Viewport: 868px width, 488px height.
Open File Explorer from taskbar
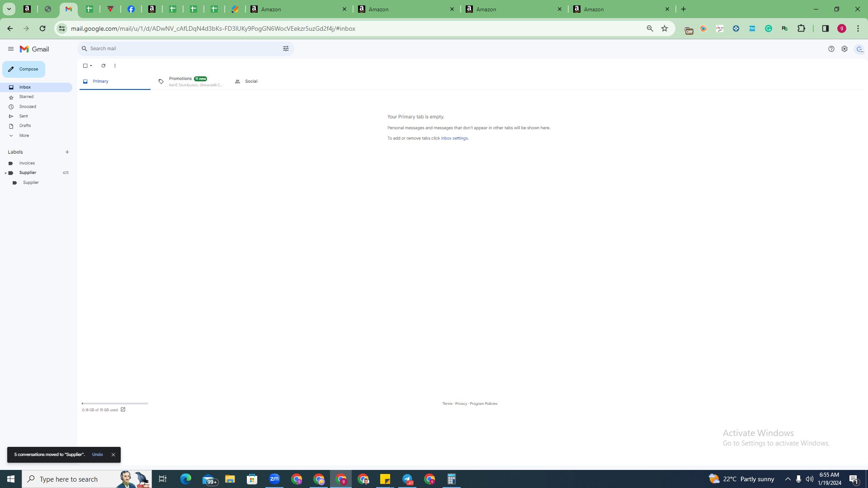point(230,479)
